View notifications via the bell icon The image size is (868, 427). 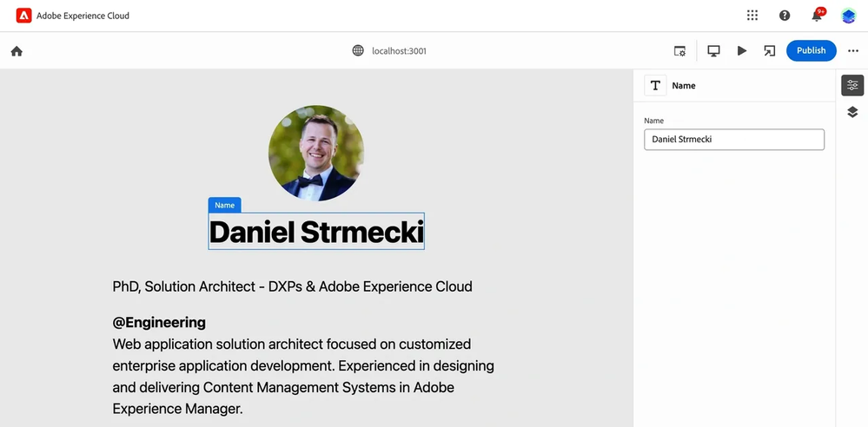pos(817,16)
